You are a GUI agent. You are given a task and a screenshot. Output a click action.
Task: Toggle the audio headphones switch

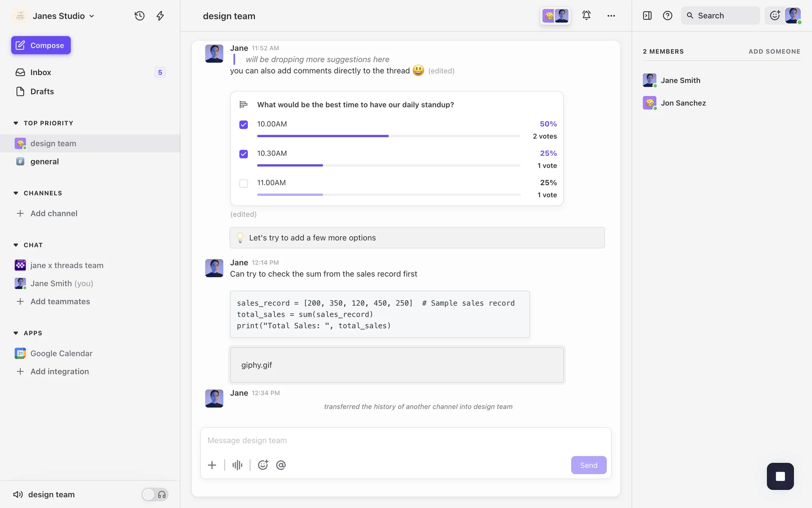click(x=155, y=494)
